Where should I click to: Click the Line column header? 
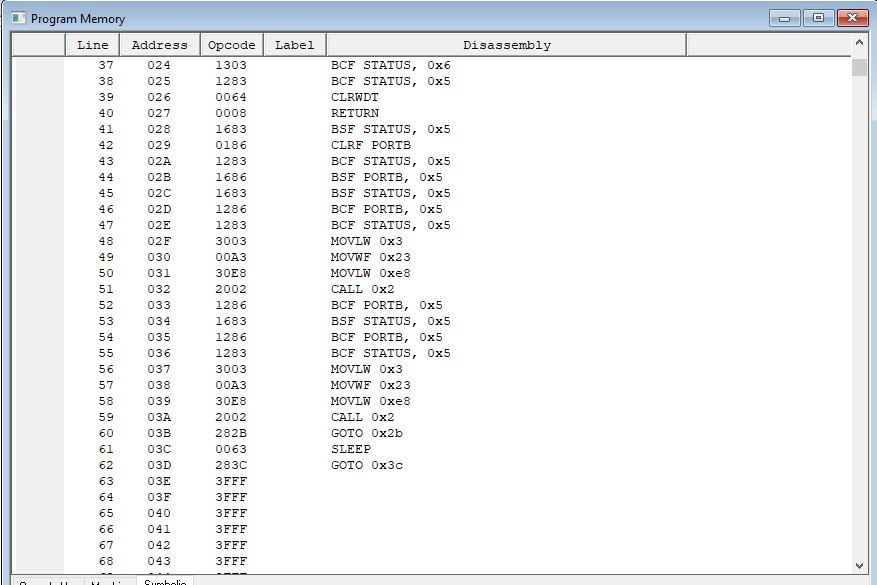[92, 45]
